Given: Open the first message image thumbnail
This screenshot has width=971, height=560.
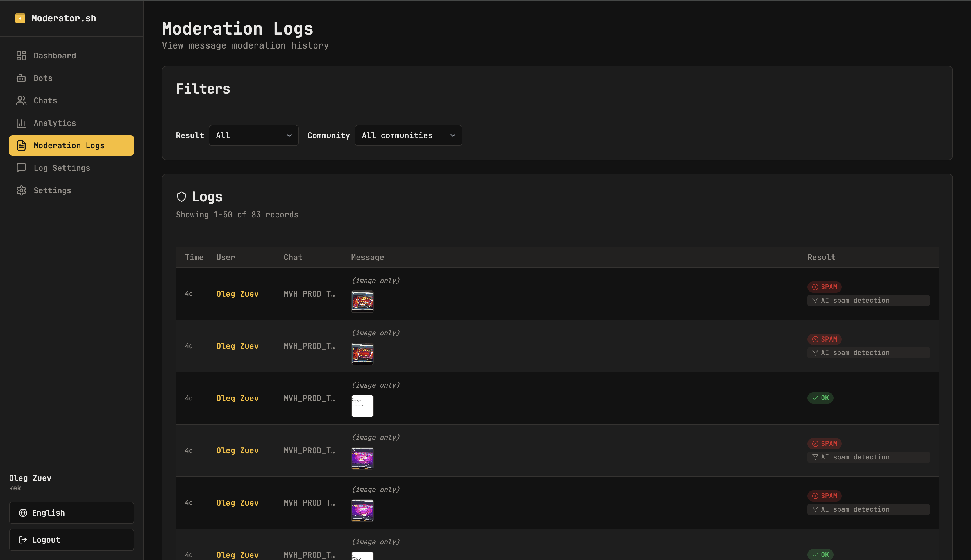Looking at the screenshot, I should pos(362,302).
